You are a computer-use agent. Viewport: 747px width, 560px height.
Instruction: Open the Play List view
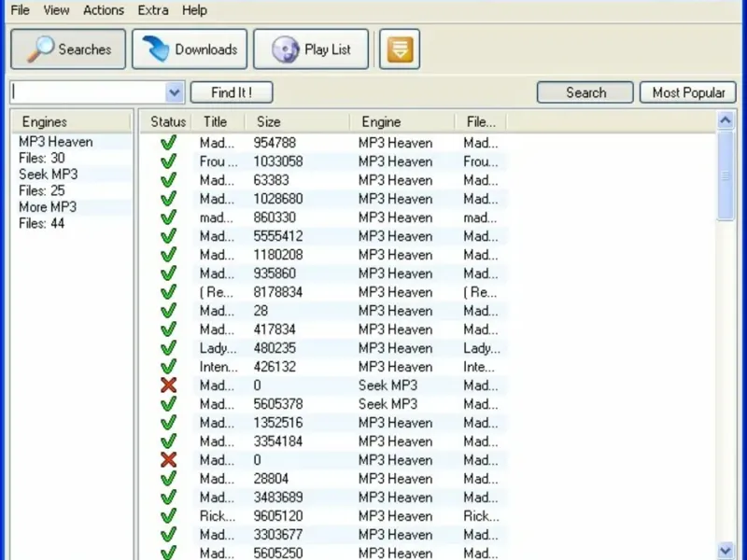coord(311,49)
